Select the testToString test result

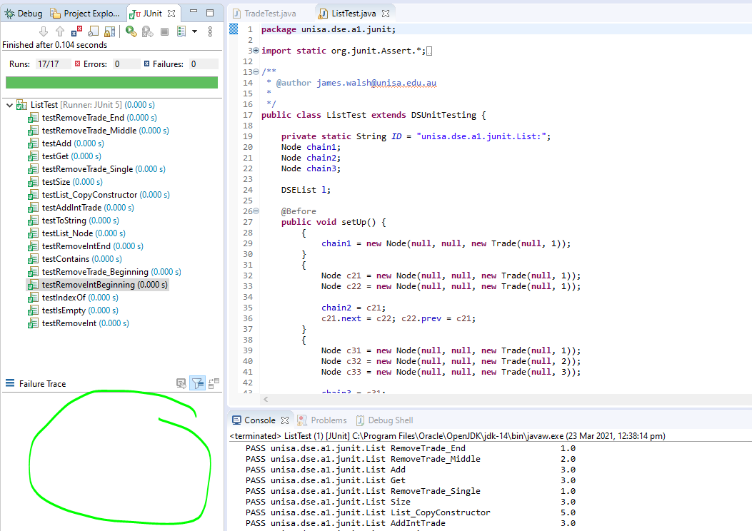tap(73, 220)
